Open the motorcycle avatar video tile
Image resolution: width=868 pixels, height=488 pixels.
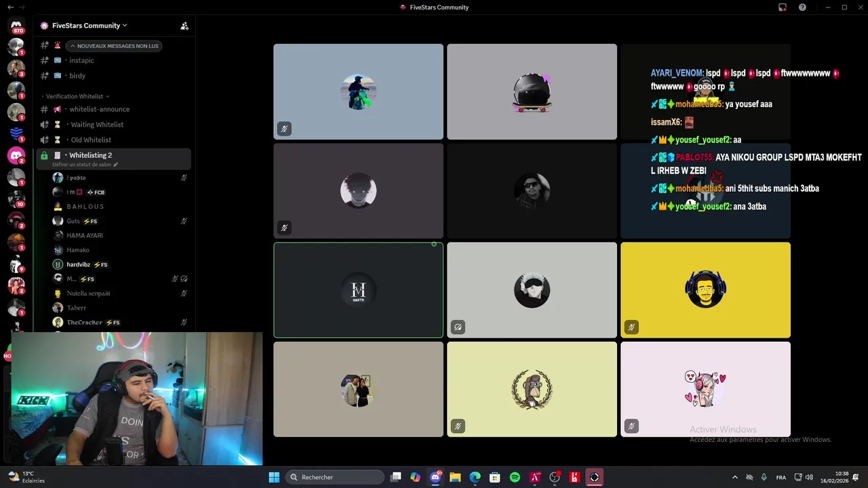[358, 91]
